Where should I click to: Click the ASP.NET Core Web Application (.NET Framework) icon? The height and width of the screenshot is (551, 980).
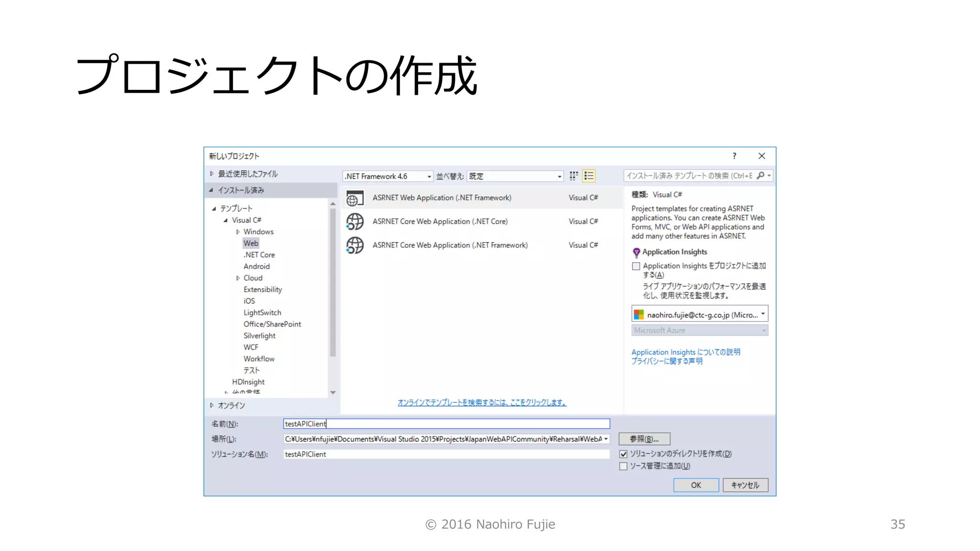[x=355, y=245]
